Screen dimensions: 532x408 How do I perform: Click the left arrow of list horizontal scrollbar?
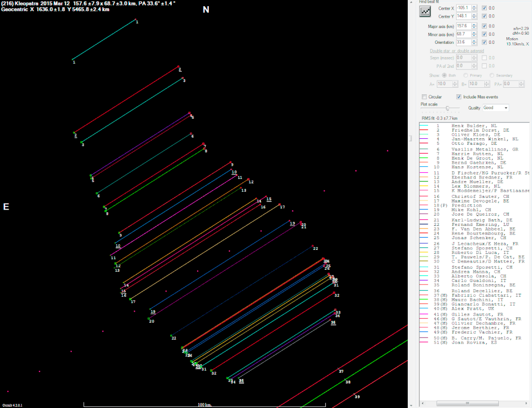[422, 403]
